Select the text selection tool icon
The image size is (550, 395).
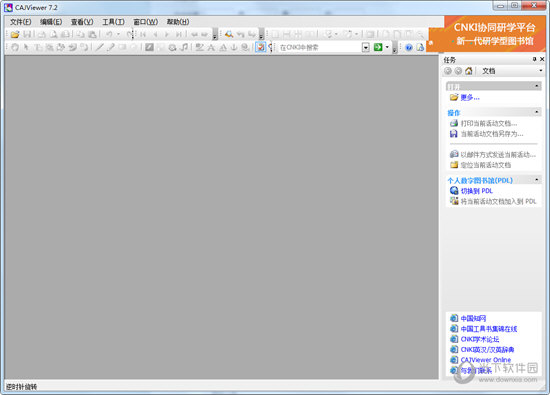coord(38,47)
